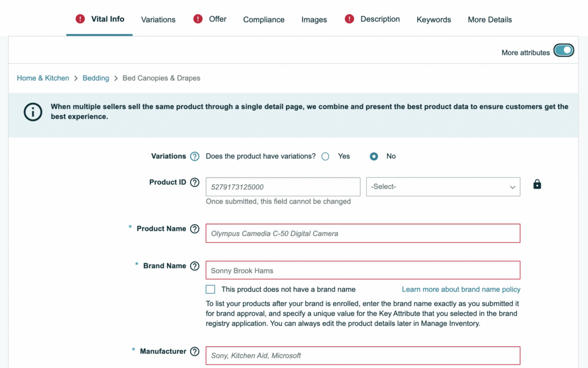This screenshot has width=588, height=368.
Task: Click the help icon beside Product Name
Action: click(x=195, y=229)
